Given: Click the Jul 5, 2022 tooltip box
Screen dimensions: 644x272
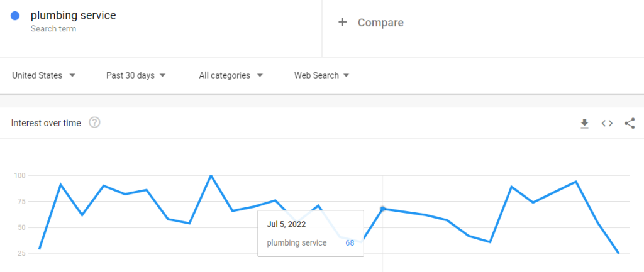Looking at the screenshot, I should coord(311,232).
